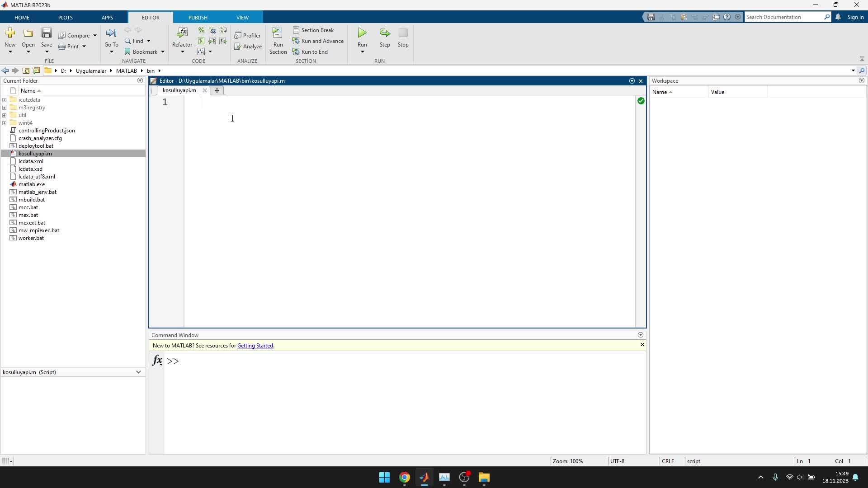Select the kosulluyapi.m editor tab
The width and height of the screenshot is (868, 488).
179,90
